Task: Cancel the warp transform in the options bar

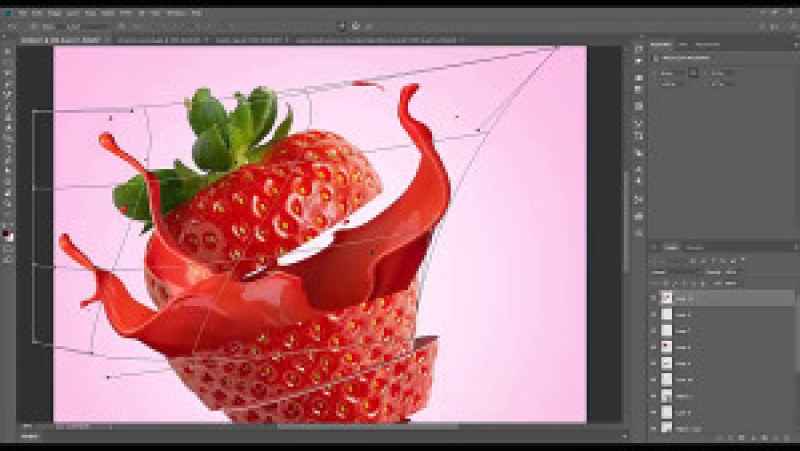Action: 341,27
